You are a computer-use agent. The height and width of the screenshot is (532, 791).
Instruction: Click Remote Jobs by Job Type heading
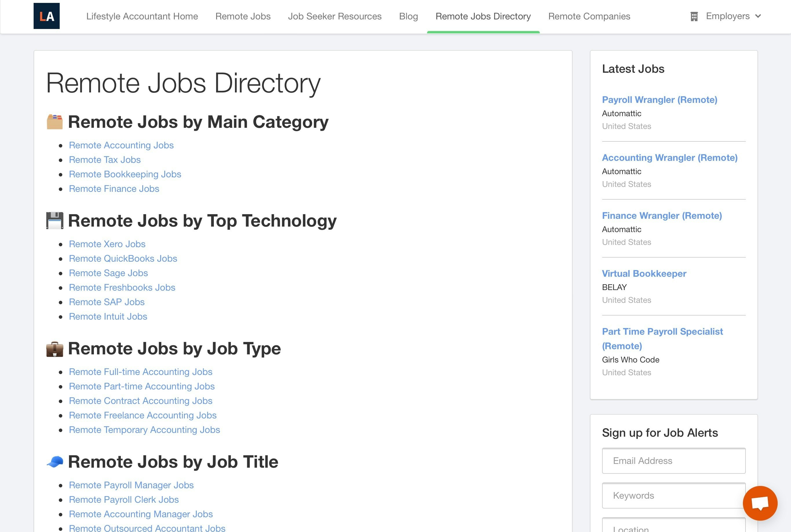pyautogui.click(x=174, y=349)
